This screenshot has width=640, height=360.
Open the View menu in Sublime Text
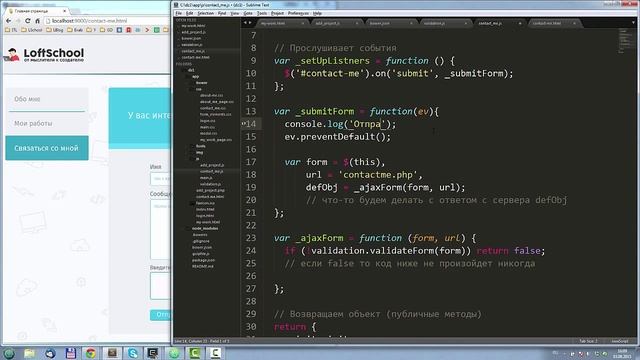[x=235, y=13]
